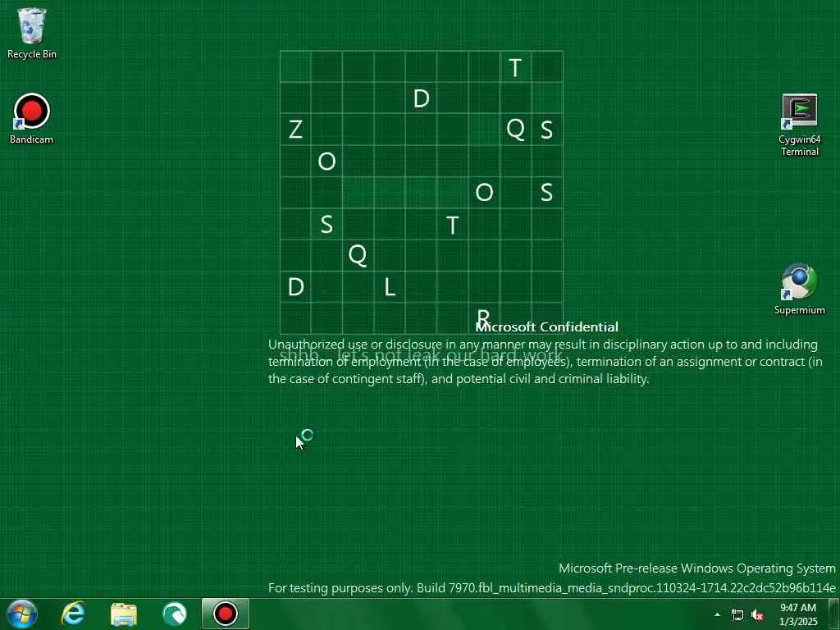Launch Bandicam from the desktop shortcut
The height and width of the screenshot is (630, 840).
(32, 119)
